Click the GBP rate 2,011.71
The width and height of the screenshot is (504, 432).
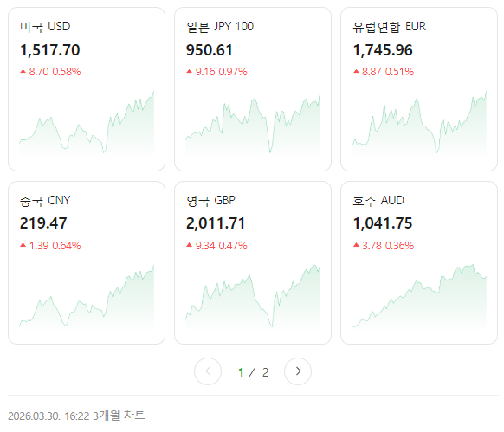216,223
